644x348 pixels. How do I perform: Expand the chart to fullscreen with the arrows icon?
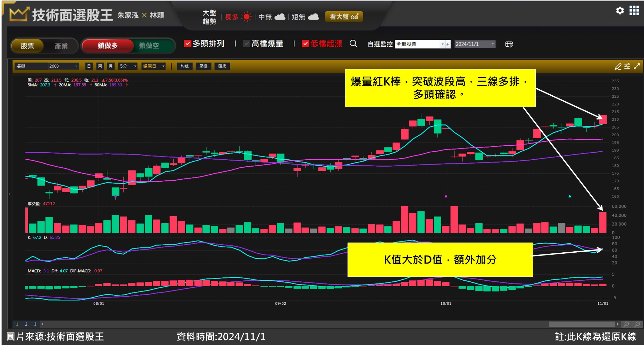click(x=637, y=67)
